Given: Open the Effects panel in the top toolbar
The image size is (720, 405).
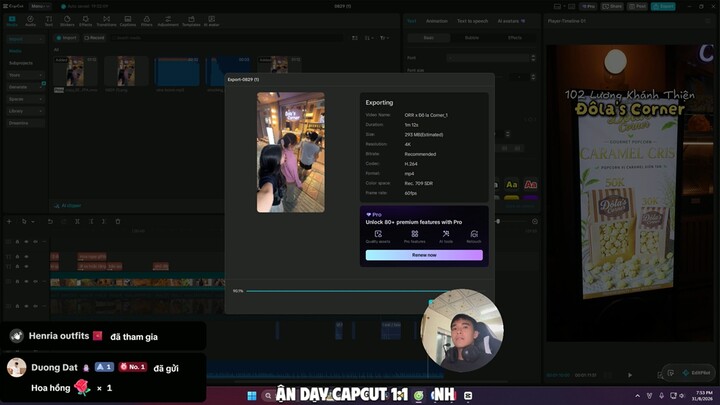Looking at the screenshot, I should pyautogui.click(x=85, y=21).
